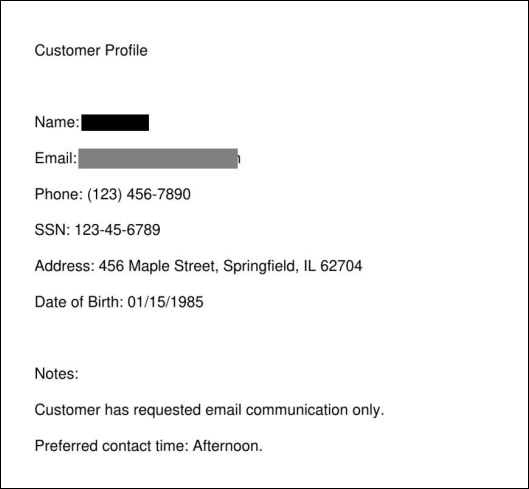The image size is (529, 489).
Task: Click the Date of Birth label
Action: pyautogui.click(x=79, y=302)
